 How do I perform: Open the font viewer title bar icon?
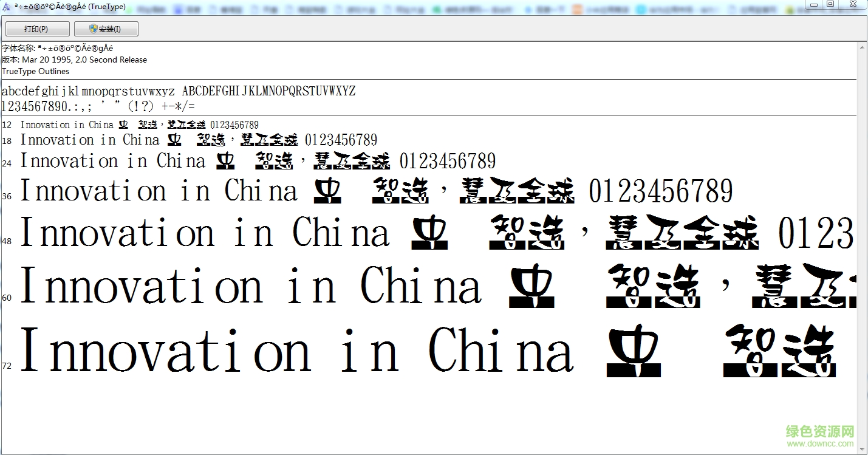click(x=6, y=7)
